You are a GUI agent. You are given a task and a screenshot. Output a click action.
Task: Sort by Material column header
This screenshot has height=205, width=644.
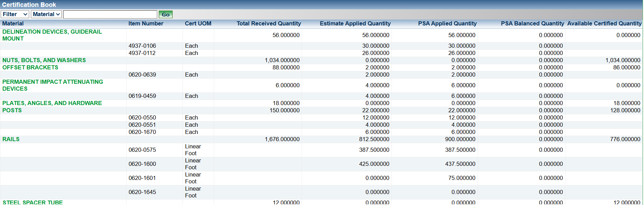coord(13,23)
